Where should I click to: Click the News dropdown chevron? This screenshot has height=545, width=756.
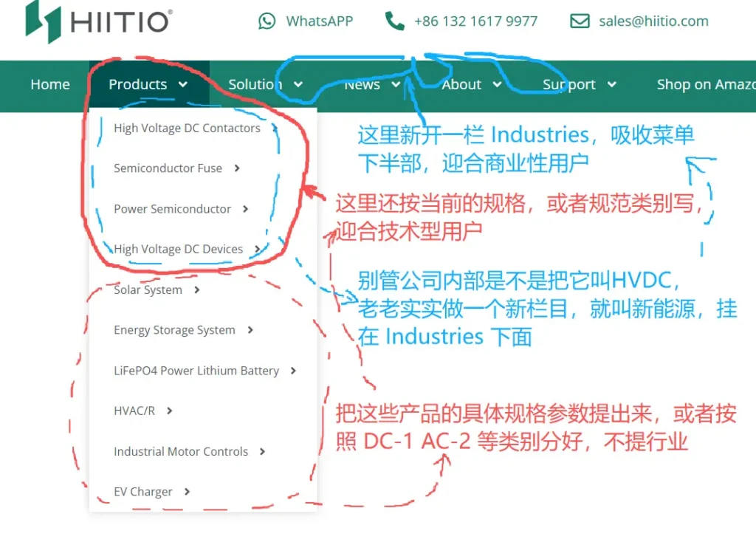click(x=396, y=84)
